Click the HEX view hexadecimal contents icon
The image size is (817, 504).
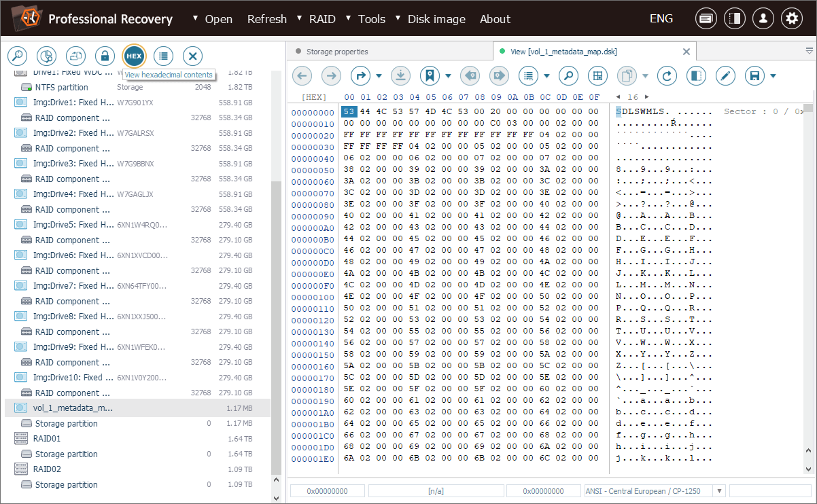click(134, 56)
